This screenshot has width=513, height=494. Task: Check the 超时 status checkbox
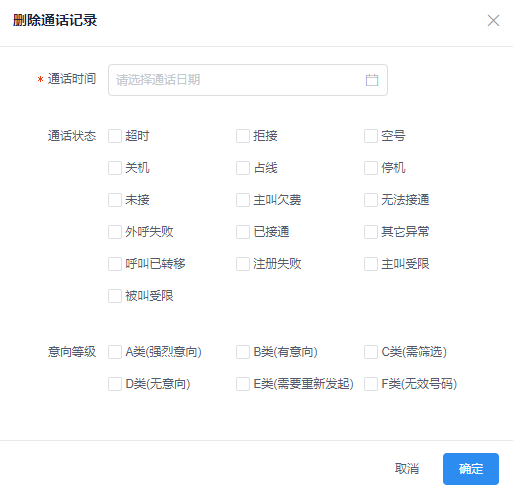(115, 136)
